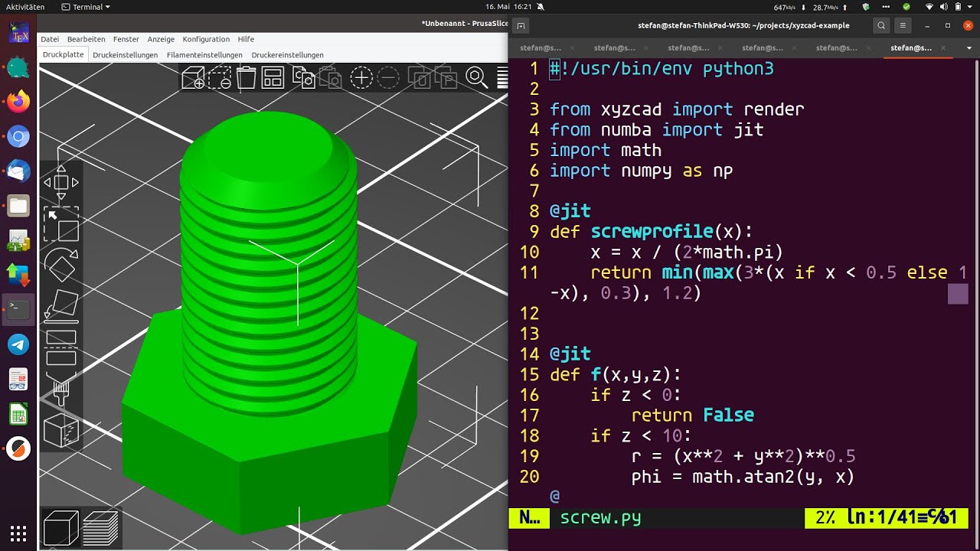Click the Copy objects icon
Image resolution: width=980 pixels, height=551 pixels.
tap(304, 77)
